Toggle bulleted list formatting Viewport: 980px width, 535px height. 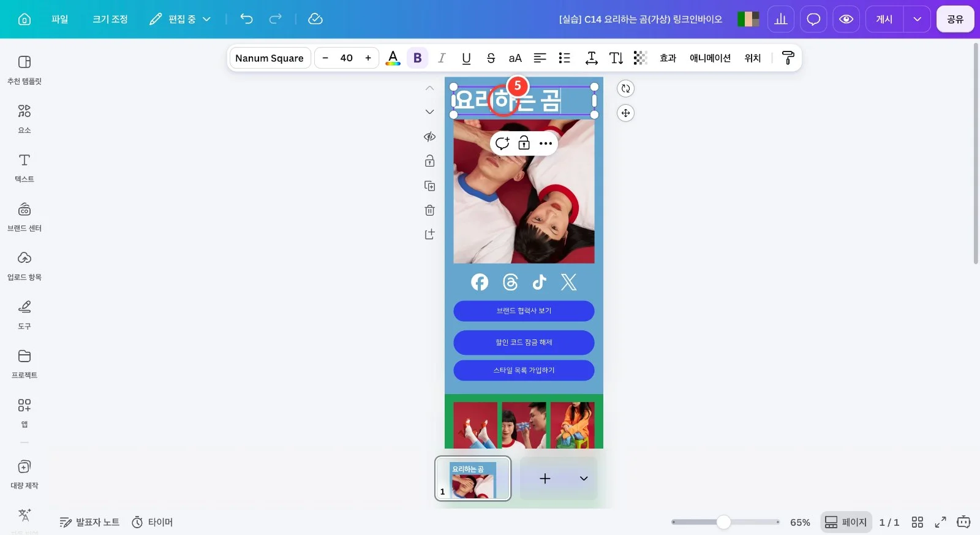[565, 58]
